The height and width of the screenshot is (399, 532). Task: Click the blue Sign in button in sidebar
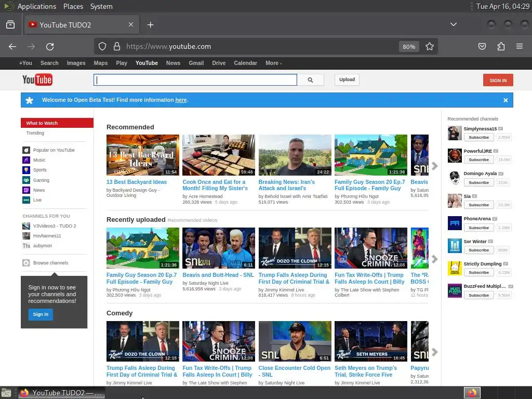pyautogui.click(x=41, y=314)
